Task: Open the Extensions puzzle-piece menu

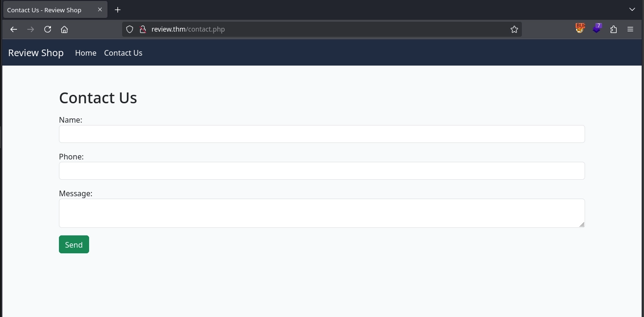Action: [613, 29]
